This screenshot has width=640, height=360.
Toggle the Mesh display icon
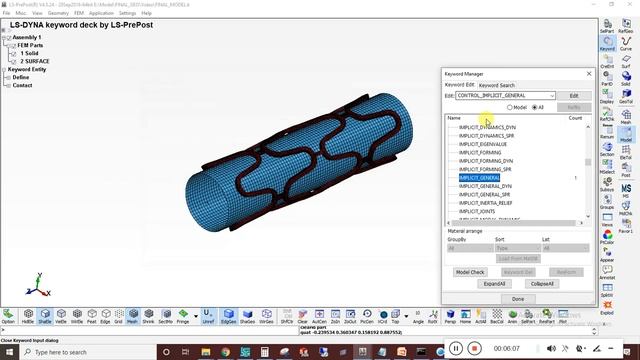[x=133, y=316]
